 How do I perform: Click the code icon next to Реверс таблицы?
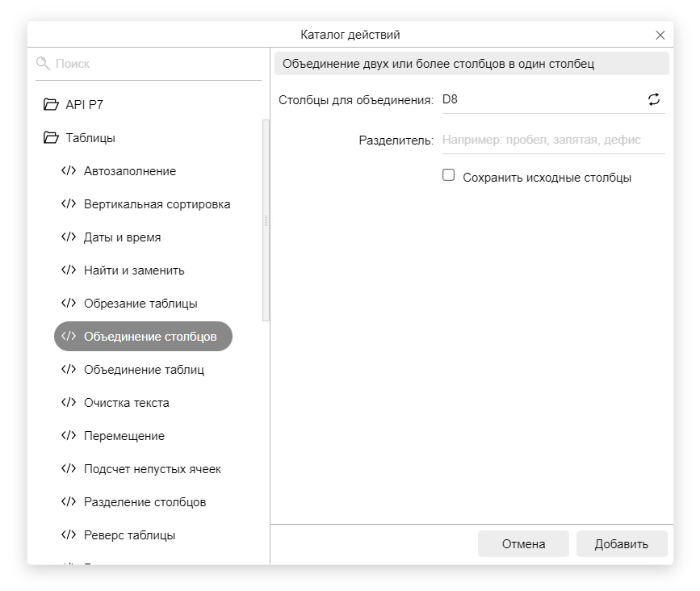(69, 535)
